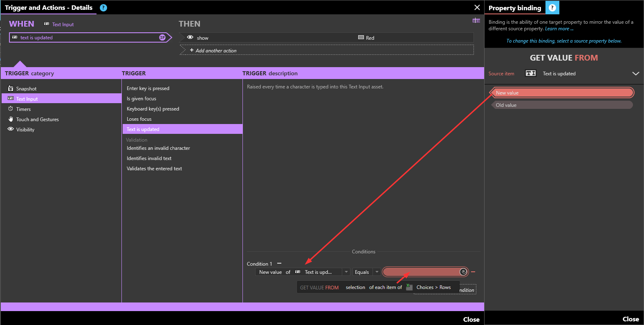Expand the Source item dropdown chevron
Image resolution: width=644 pixels, height=325 pixels.
point(635,74)
